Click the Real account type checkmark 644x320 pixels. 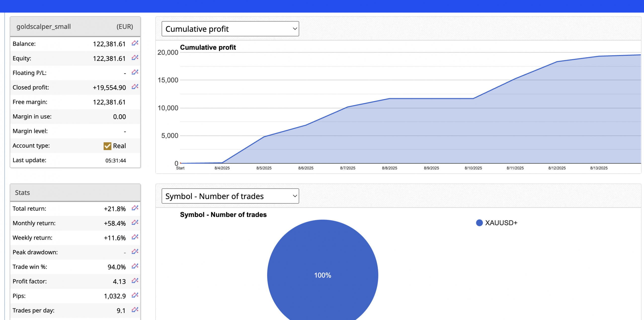click(x=107, y=146)
